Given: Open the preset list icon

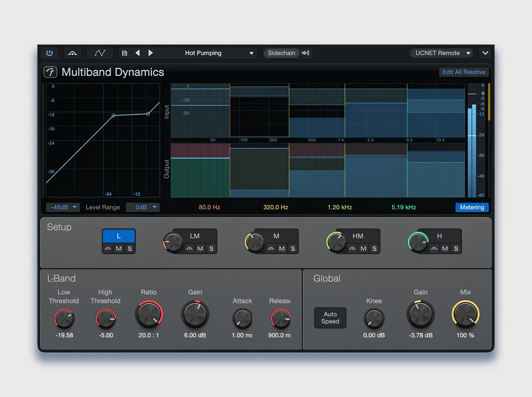Looking at the screenshot, I should [x=125, y=53].
